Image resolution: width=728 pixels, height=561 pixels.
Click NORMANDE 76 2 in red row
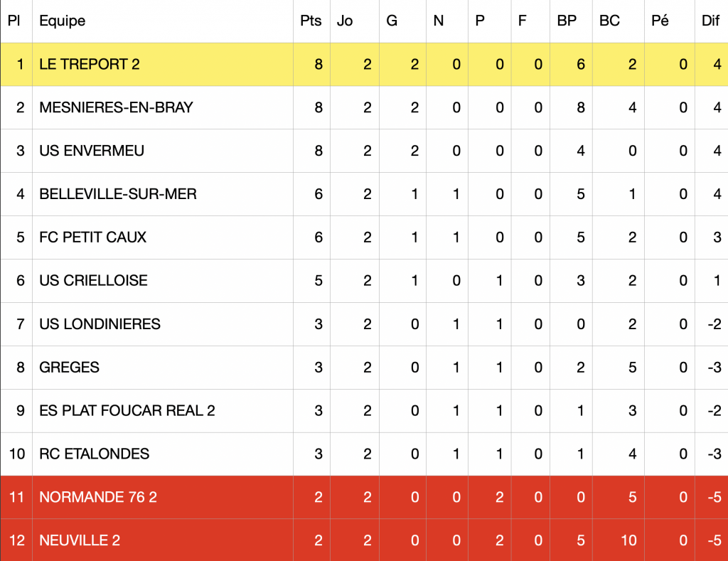98,498
